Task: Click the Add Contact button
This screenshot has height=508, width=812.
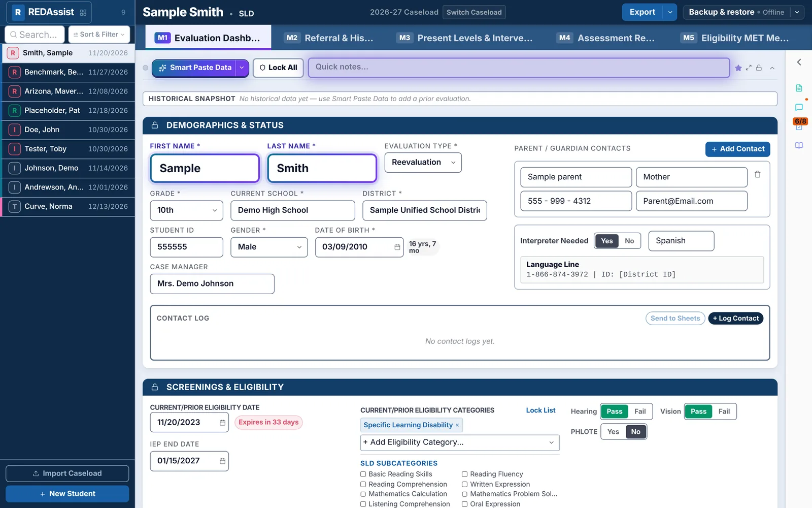Action: pos(738,149)
